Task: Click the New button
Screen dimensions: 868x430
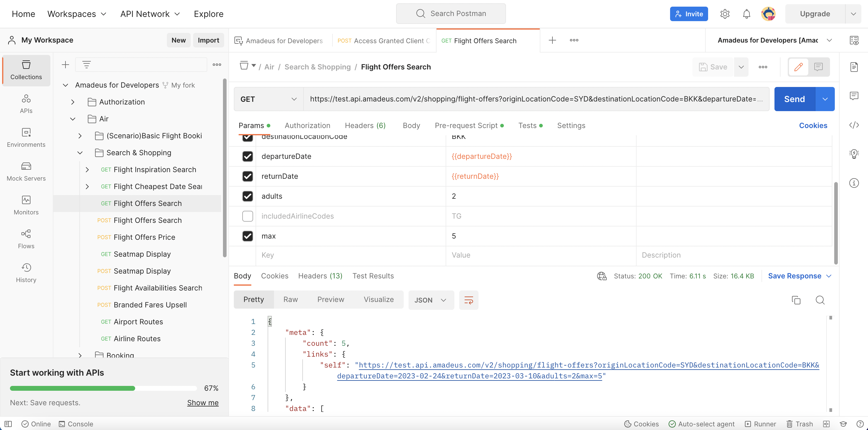Action: pyautogui.click(x=179, y=40)
